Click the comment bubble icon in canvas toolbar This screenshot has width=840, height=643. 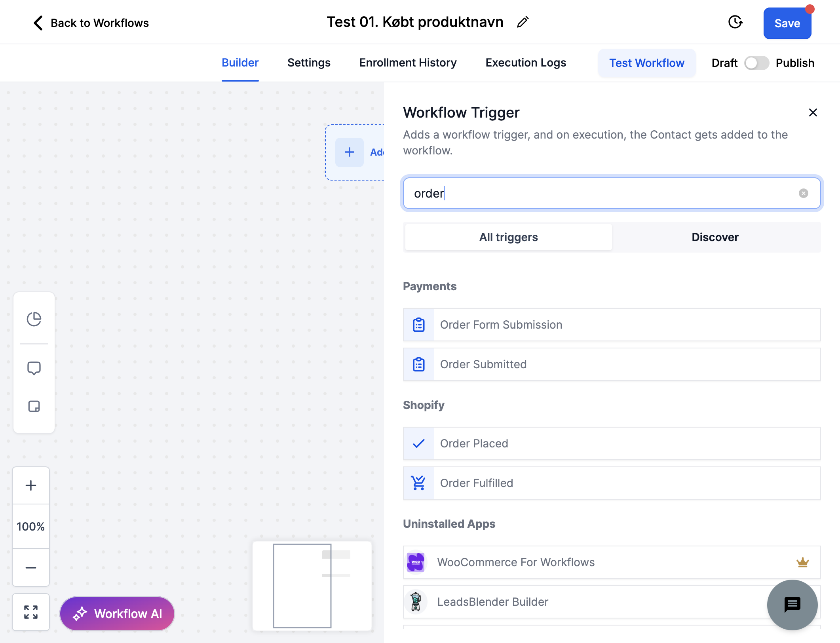point(34,368)
